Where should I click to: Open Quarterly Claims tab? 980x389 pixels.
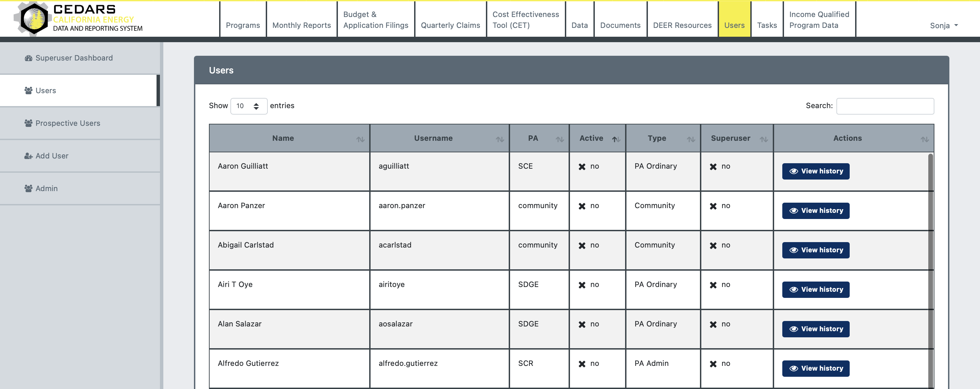pos(450,25)
